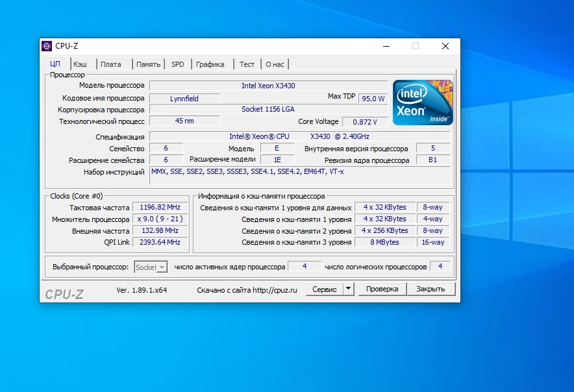The image size is (574, 392).
Task: Open the Выбранный процессор Socket combo box
Action: coord(151,267)
